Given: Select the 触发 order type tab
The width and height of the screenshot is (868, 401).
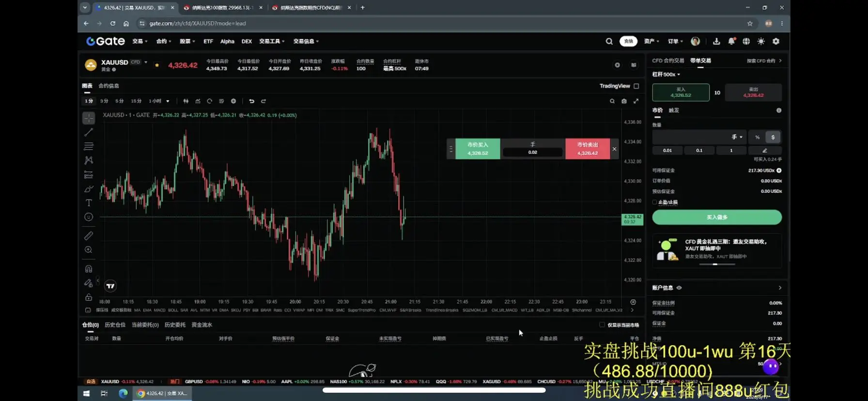Looking at the screenshot, I should [x=674, y=110].
